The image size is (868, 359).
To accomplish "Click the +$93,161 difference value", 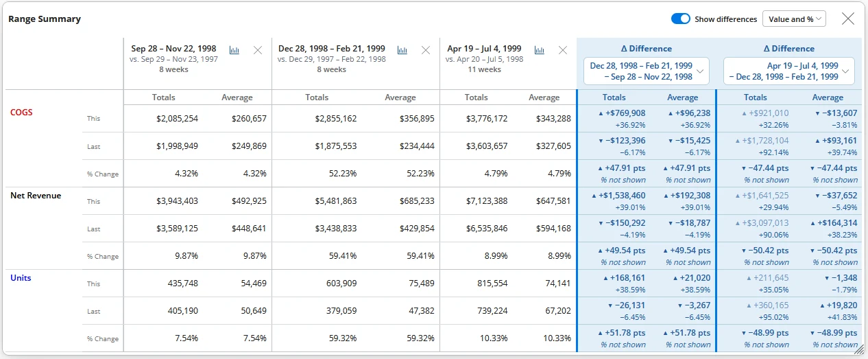I will pyautogui.click(x=839, y=141).
